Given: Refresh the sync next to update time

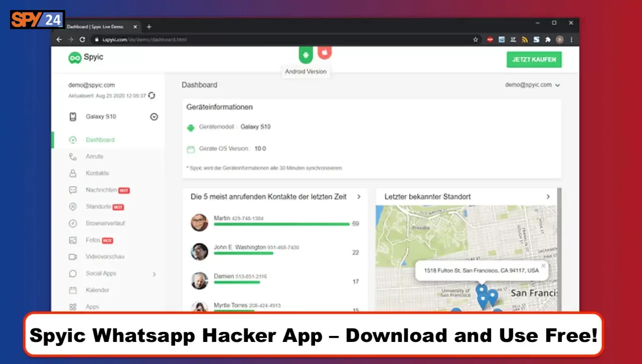Looking at the screenshot, I should pyautogui.click(x=151, y=95).
